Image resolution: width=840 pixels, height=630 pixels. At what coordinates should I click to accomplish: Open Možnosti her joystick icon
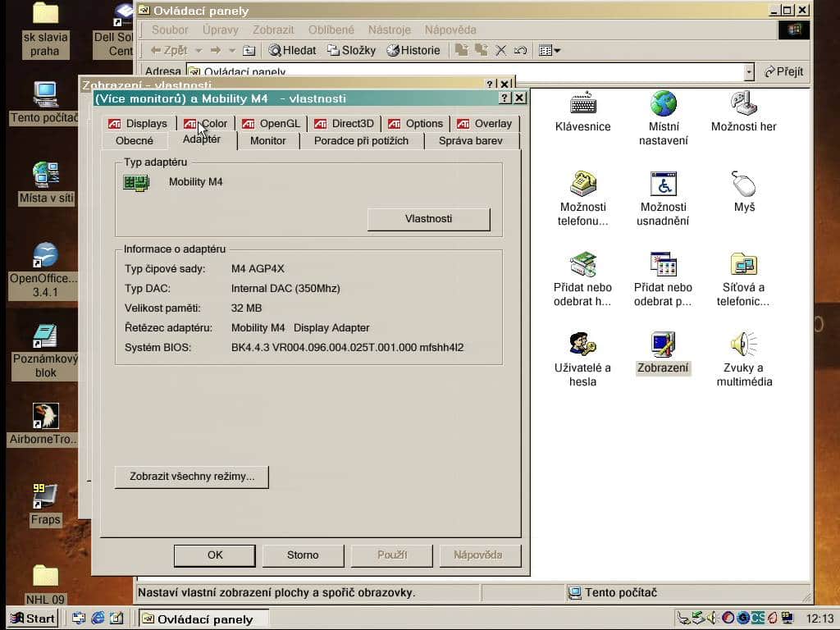pyautogui.click(x=743, y=103)
